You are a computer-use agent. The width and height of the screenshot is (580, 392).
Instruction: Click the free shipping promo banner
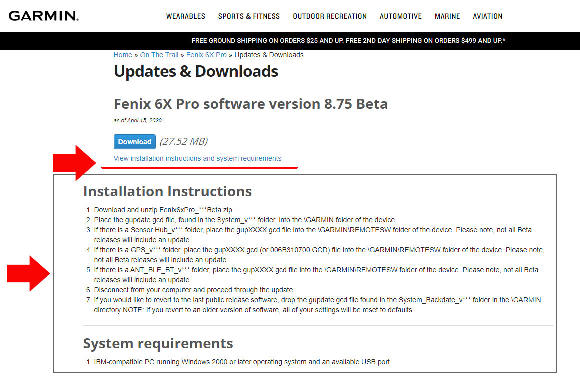348,41
